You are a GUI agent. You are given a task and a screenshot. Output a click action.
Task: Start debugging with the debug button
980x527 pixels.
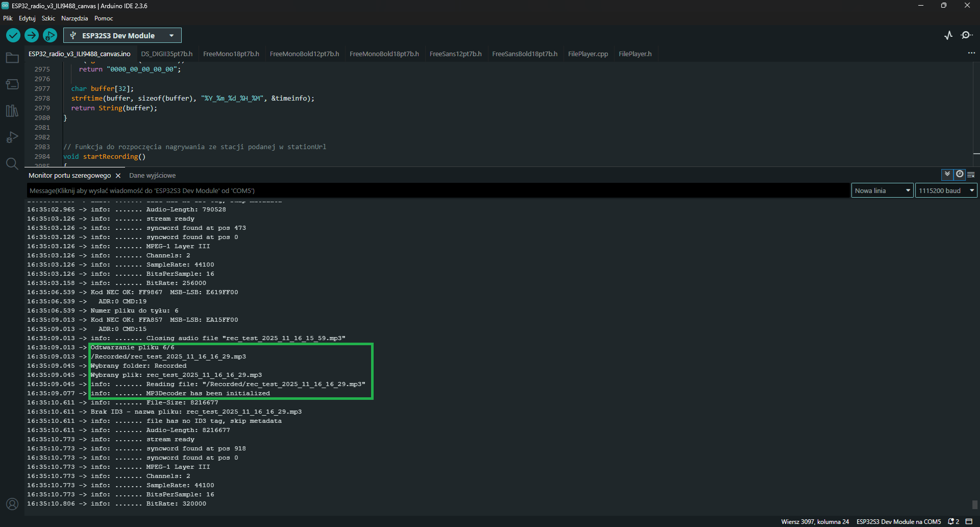(x=50, y=35)
